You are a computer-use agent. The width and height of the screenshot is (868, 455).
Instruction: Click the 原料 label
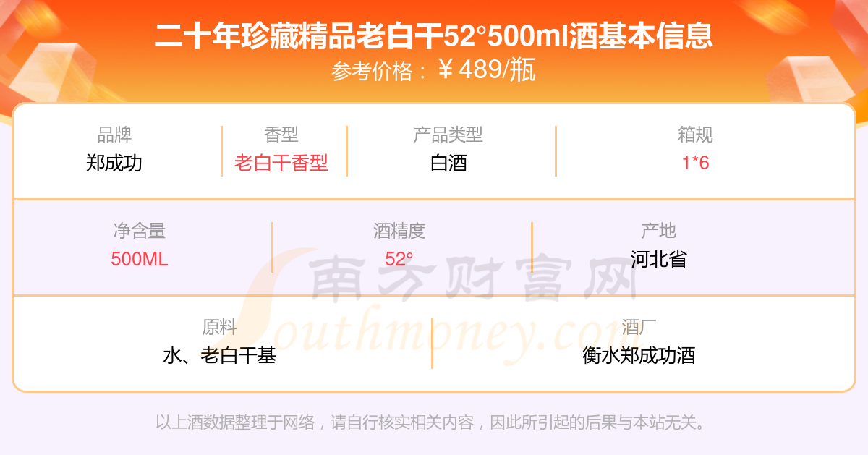coord(220,327)
